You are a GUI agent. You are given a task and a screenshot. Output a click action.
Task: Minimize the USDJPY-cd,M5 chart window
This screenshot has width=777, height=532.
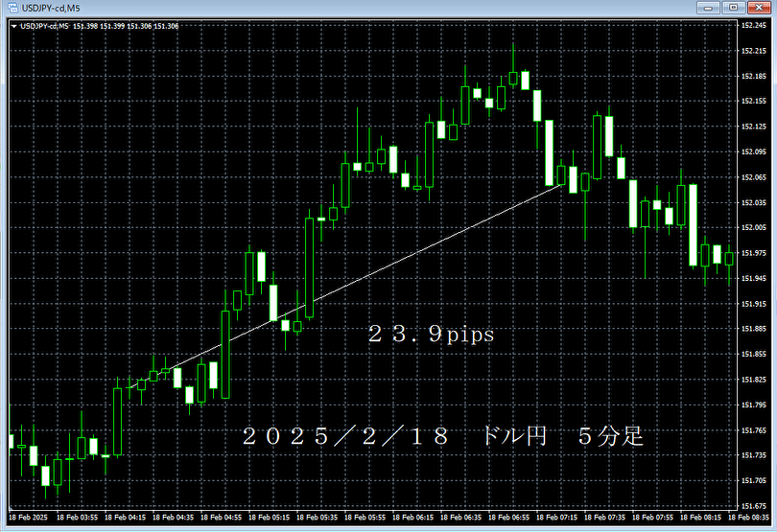[x=708, y=8]
